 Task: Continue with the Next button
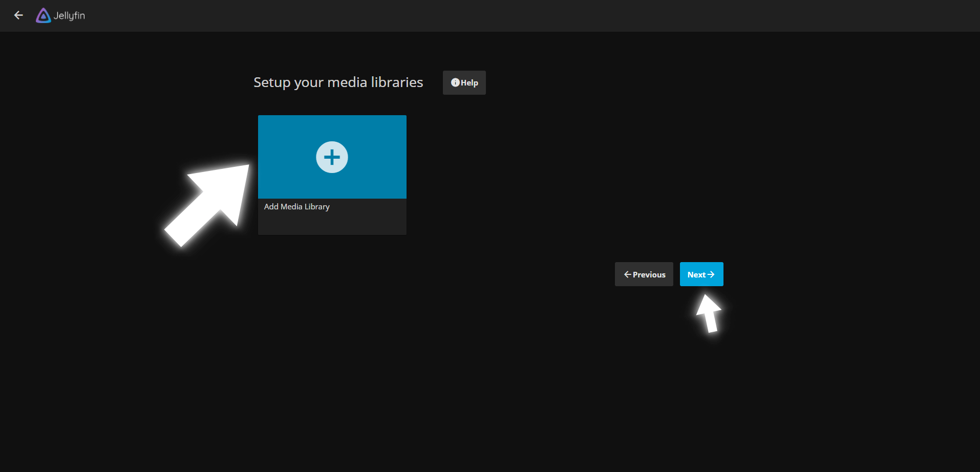(701, 274)
